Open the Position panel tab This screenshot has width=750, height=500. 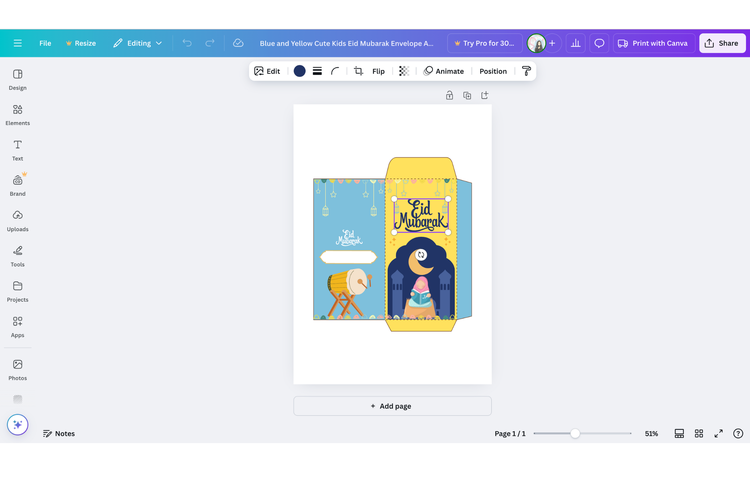(x=492, y=71)
